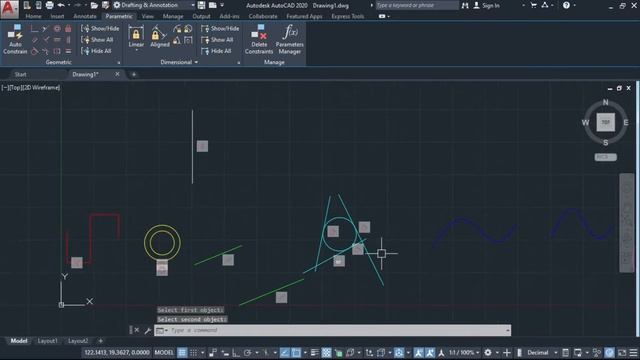Toggle ortho mode in status bar
The image size is (640, 360).
coord(236,353)
